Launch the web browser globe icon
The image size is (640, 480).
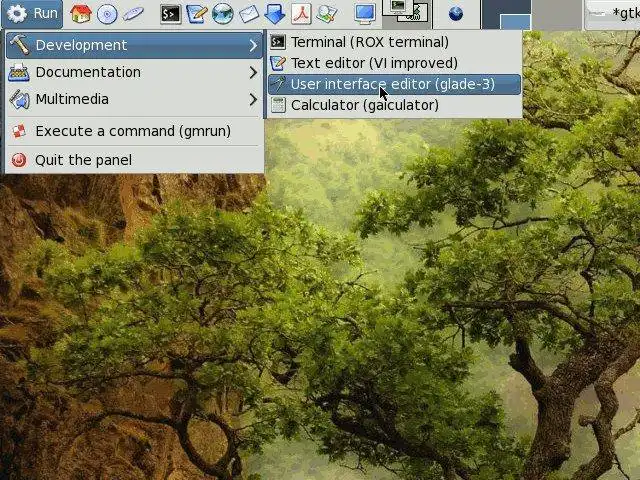223,14
